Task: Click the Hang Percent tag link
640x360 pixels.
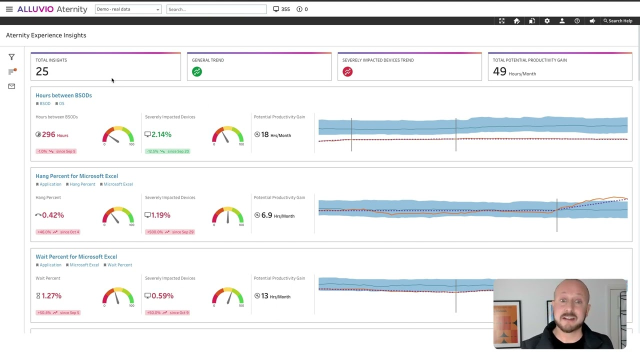Action: 81,184
